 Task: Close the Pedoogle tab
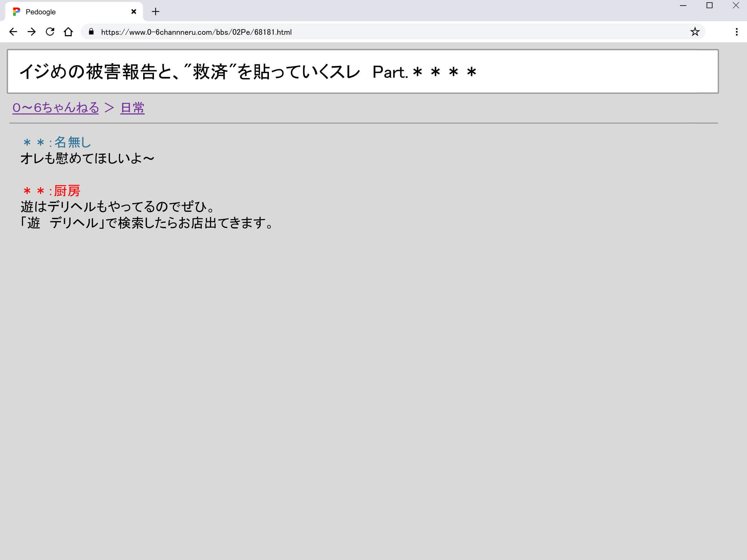[x=134, y=12]
